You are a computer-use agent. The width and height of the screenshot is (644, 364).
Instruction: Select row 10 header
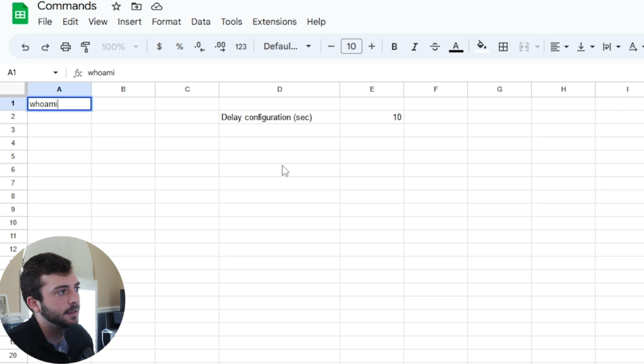pyautogui.click(x=13, y=223)
